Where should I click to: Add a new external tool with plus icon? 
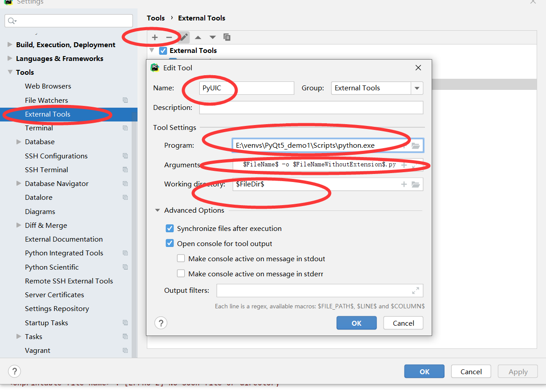tap(155, 37)
